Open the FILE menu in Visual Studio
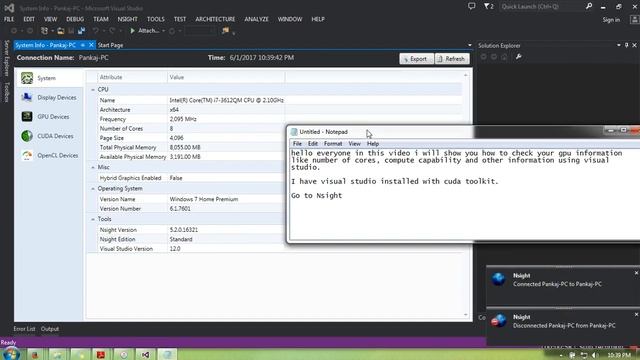The height and width of the screenshot is (360, 640). coord(9,19)
